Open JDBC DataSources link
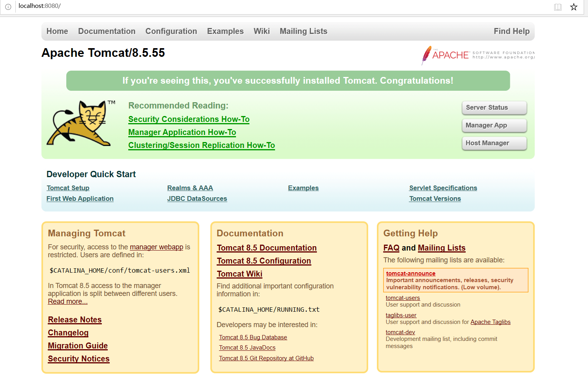 point(197,198)
